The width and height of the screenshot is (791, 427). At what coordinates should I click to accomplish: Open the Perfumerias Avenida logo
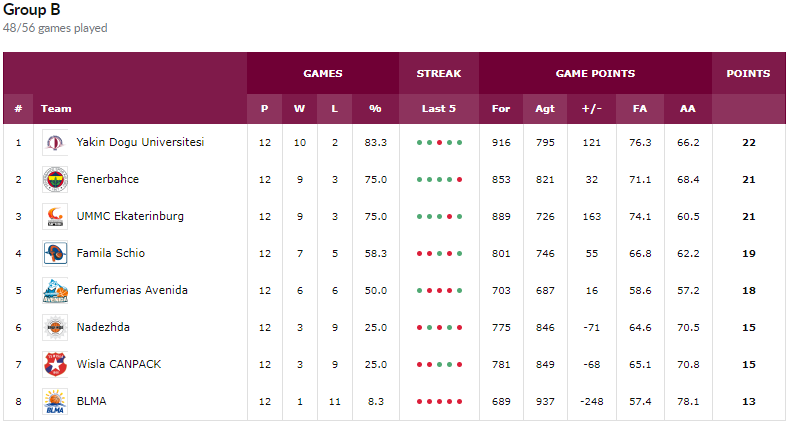point(55,290)
